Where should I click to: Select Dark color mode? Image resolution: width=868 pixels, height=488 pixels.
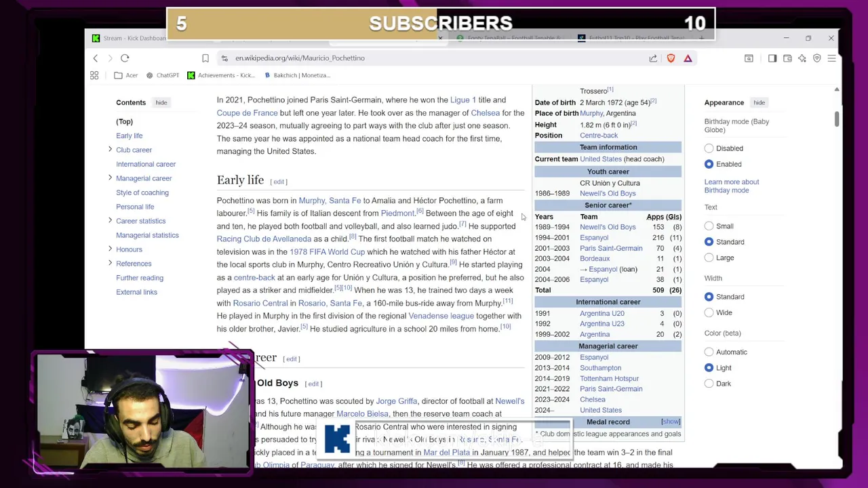(709, 384)
